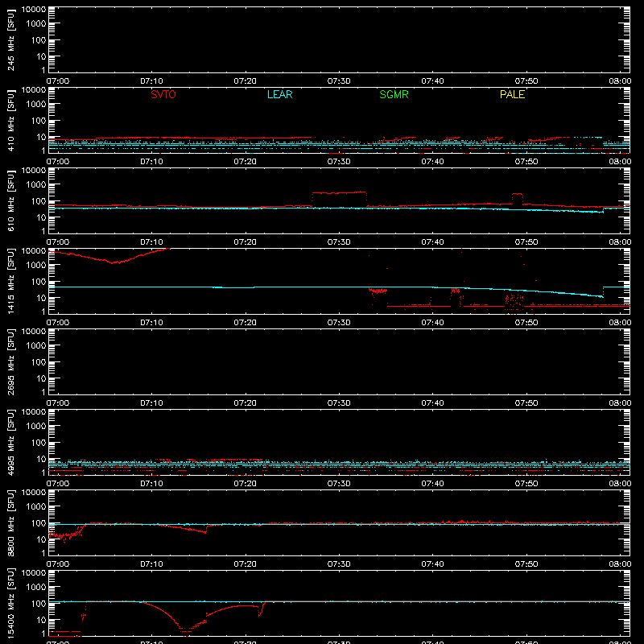Click the 10 y-axis value of 2695 MHz panel

pyautogui.click(x=41, y=378)
